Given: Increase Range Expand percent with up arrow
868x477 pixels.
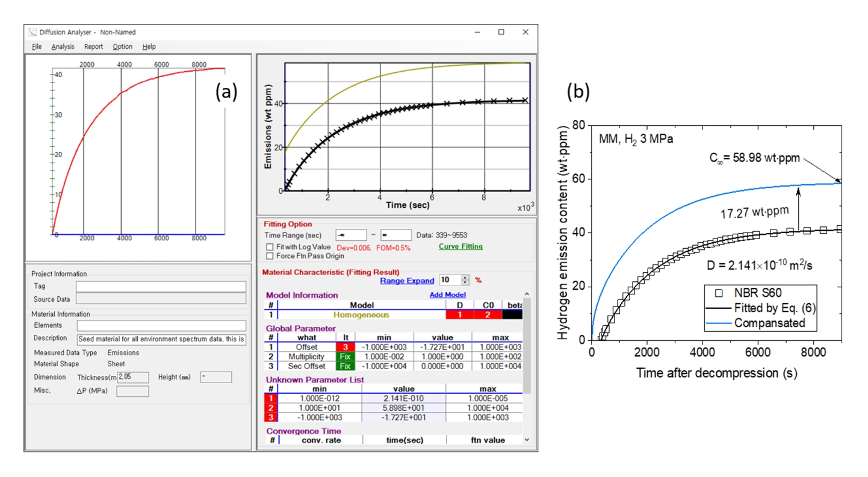Looking at the screenshot, I should click(465, 278).
